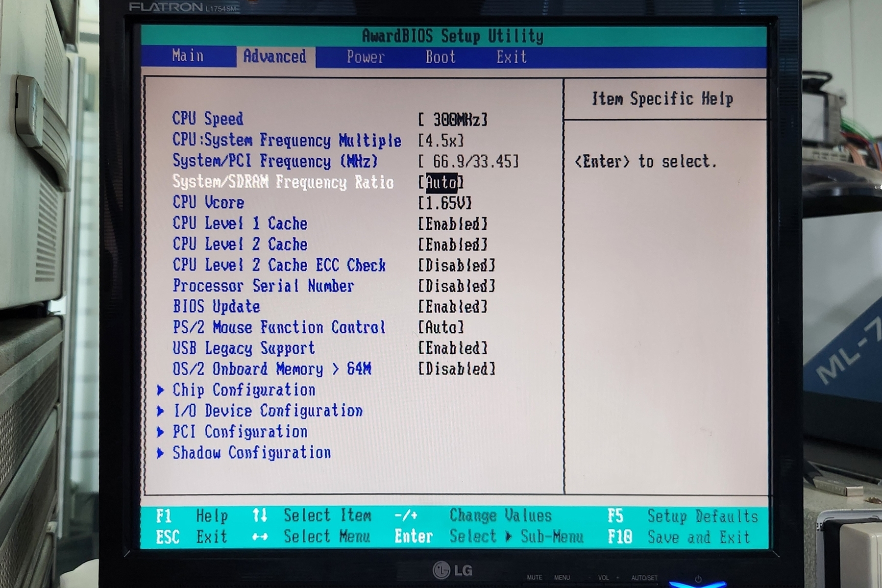Open the Boot menu tab
882x588 pixels.
pyautogui.click(x=440, y=57)
